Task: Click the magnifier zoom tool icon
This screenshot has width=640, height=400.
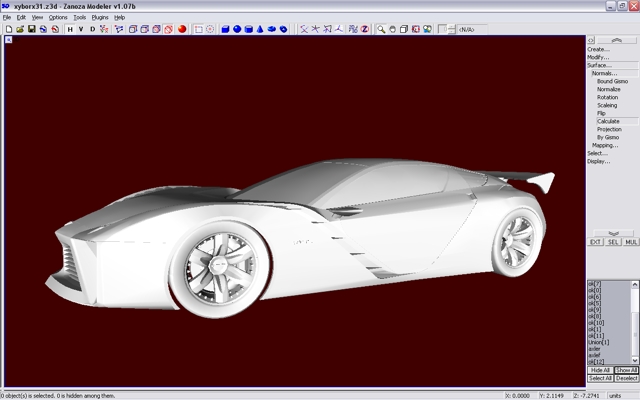Action: coord(381,29)
